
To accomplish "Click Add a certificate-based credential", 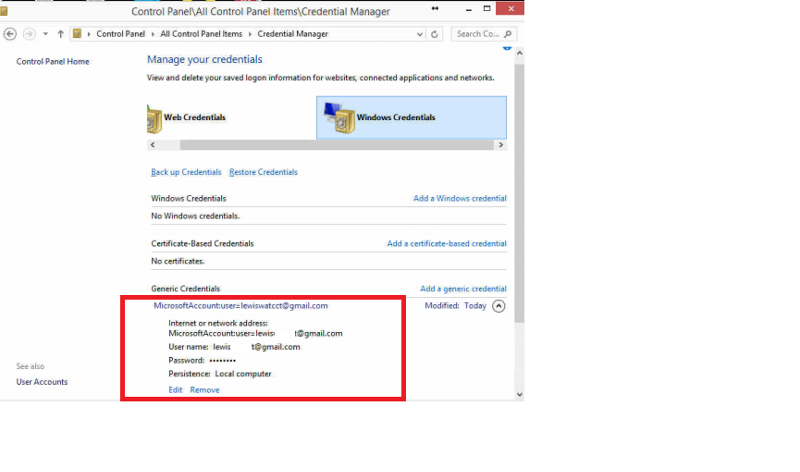I will [446, 243].
